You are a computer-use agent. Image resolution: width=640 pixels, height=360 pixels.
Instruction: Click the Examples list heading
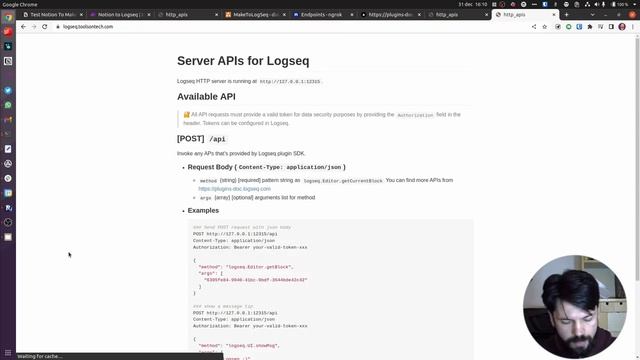coord(203,211)
